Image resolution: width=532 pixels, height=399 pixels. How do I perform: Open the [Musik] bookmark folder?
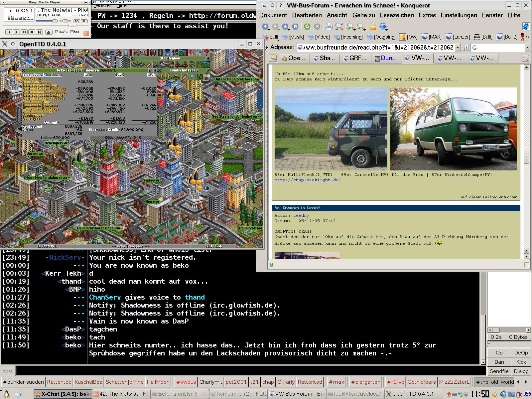(292, 37)
